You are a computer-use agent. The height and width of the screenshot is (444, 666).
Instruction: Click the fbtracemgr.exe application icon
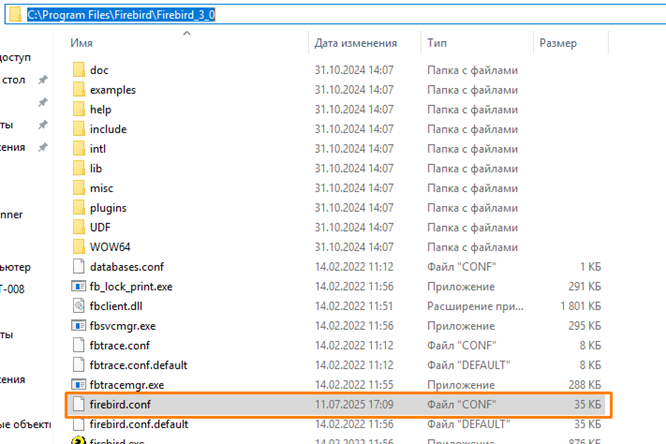(x=79, y=384)
